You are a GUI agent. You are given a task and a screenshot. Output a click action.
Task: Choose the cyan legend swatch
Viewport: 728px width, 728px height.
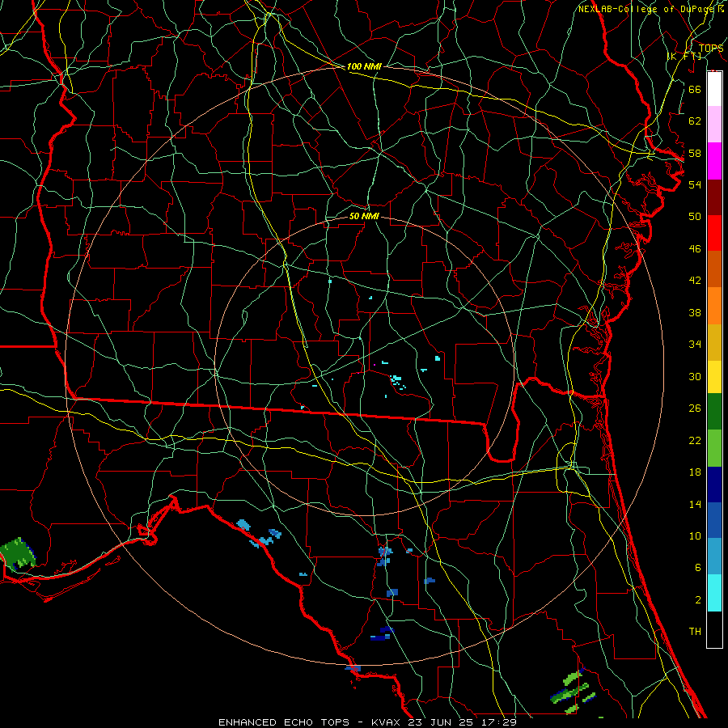point(714,593)
